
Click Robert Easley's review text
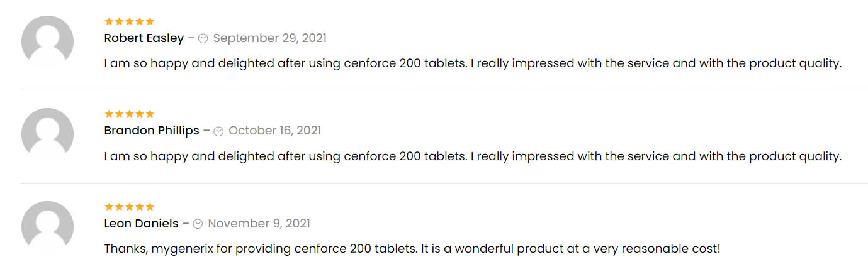pyautogui.click(x=473, y=63)
